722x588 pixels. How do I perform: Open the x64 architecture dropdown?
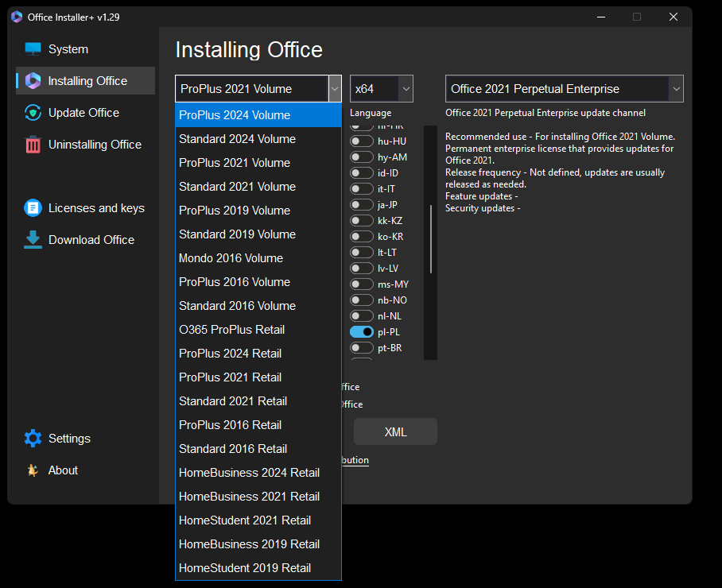(x=381, y=88)
